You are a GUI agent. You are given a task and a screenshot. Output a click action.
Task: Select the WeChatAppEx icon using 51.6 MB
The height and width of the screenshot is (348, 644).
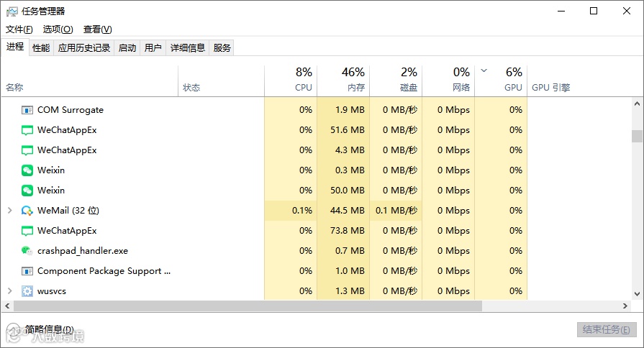click(x=27, y=130)
